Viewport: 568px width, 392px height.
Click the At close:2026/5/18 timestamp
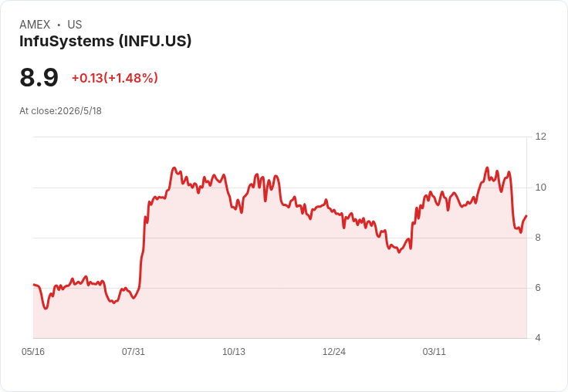60,111
